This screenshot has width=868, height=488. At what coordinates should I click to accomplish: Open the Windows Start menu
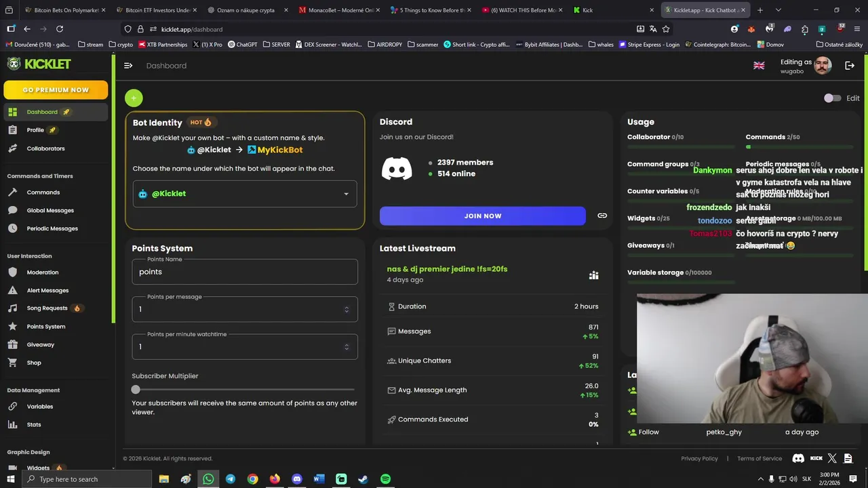(x=11, y=479)
